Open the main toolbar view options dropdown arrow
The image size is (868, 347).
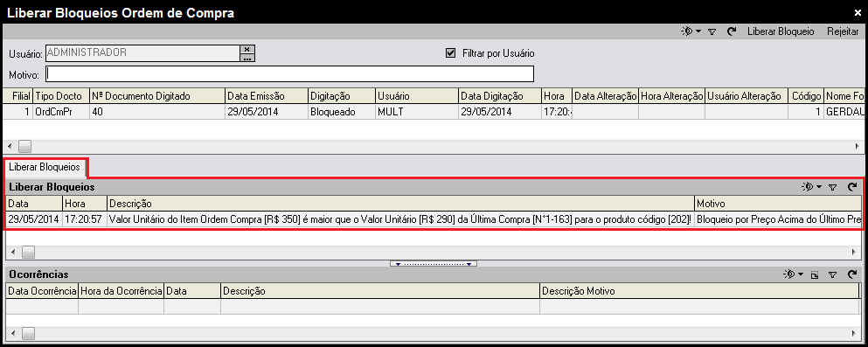698,32
